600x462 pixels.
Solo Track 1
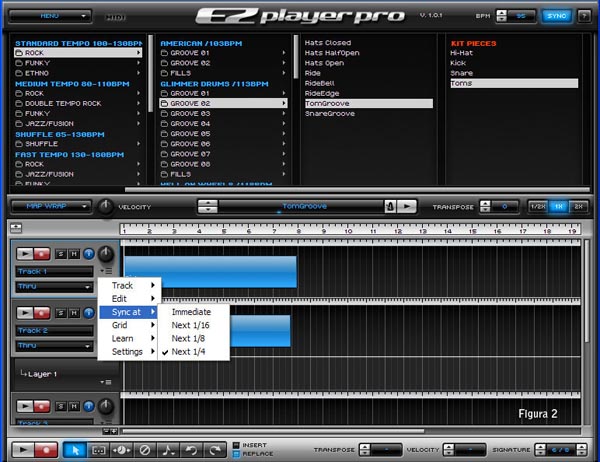coord(60,254)
